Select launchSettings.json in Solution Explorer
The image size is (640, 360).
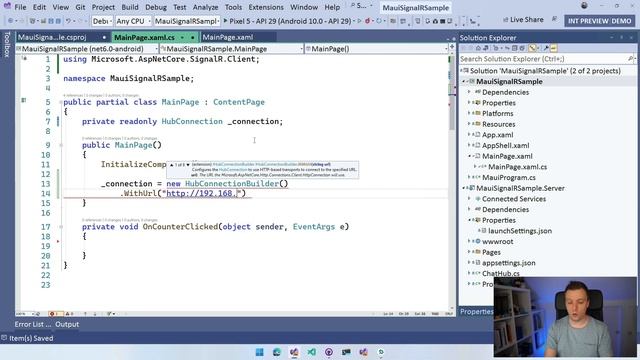coord(520,231)
